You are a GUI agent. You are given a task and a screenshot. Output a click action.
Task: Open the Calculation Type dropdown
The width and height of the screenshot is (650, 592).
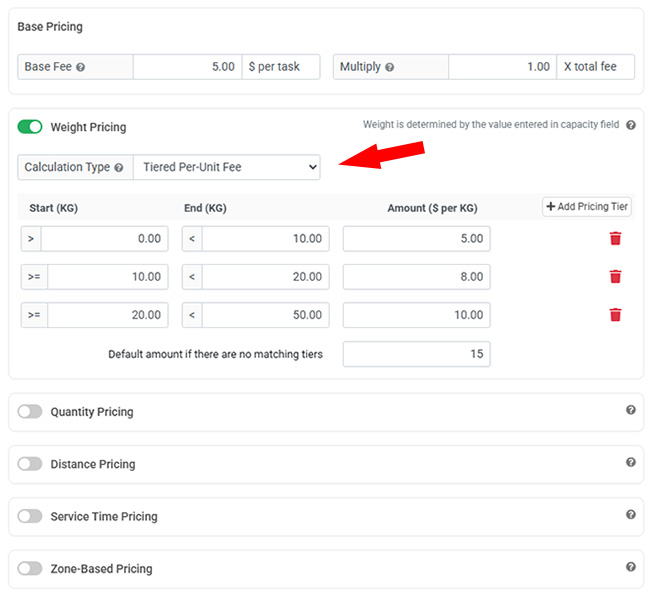pos(227,168)
